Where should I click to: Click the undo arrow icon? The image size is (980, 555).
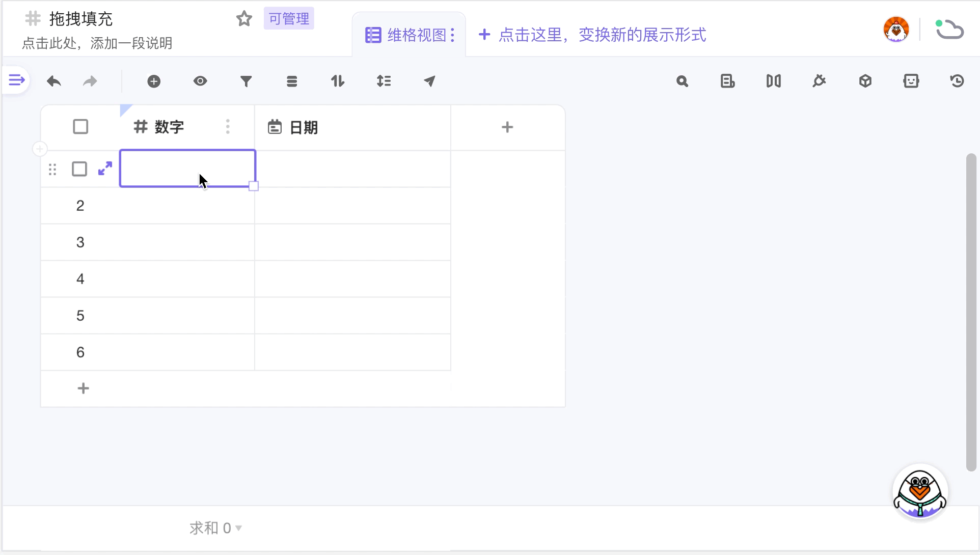coord(54,81)
